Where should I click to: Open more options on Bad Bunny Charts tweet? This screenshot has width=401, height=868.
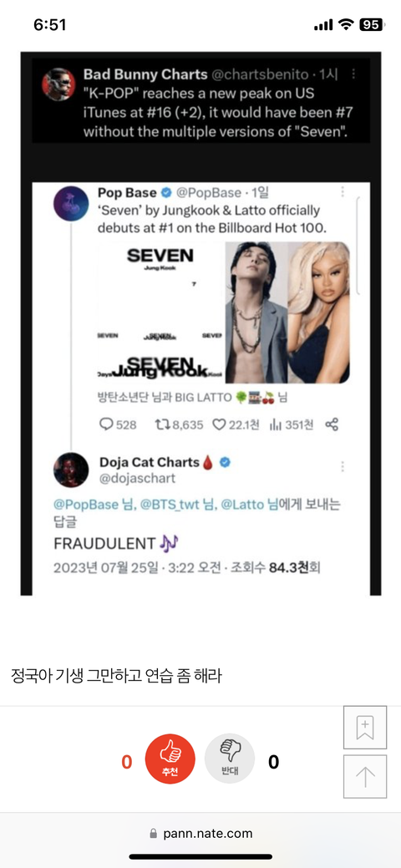point(354,74)
